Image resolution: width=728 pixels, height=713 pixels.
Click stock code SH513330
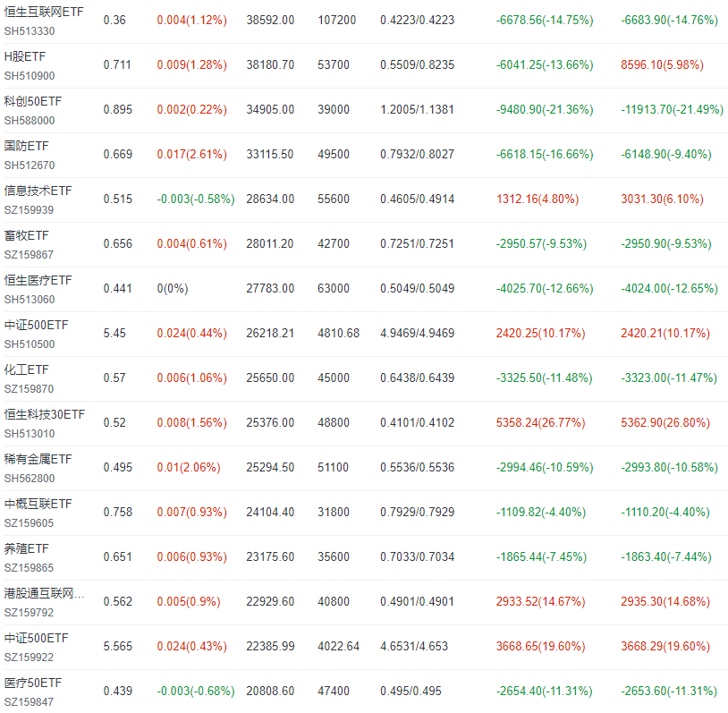tap(30, 31)
